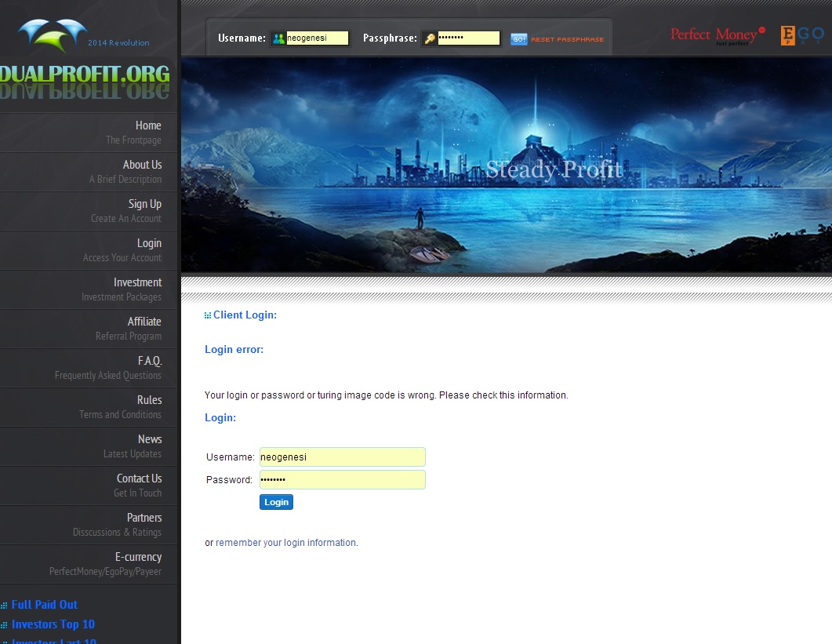The image size is (832, 644).
Task: Click the DualProfit logo in the sidebar
Action: point(85,74)
